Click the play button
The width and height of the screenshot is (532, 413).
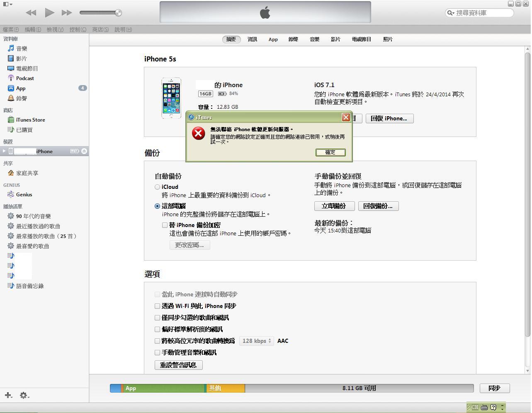pyautogui.click(x=49, y=12)
